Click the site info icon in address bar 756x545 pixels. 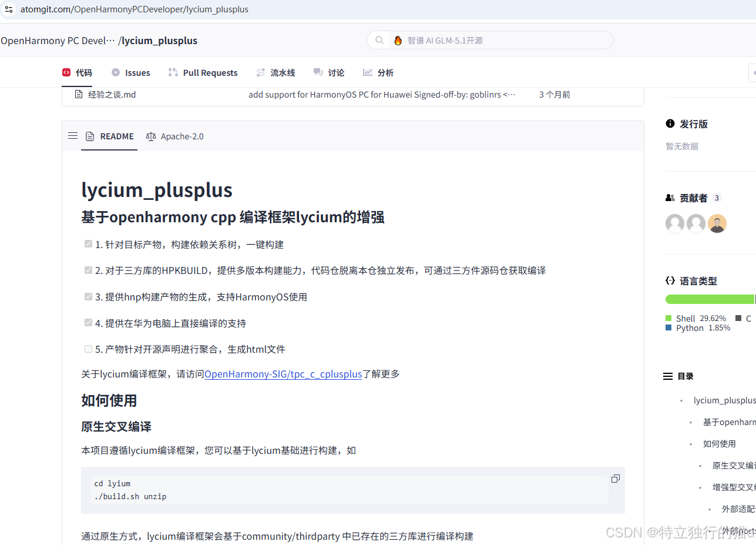pyautogui.click(x=8, y=9)
